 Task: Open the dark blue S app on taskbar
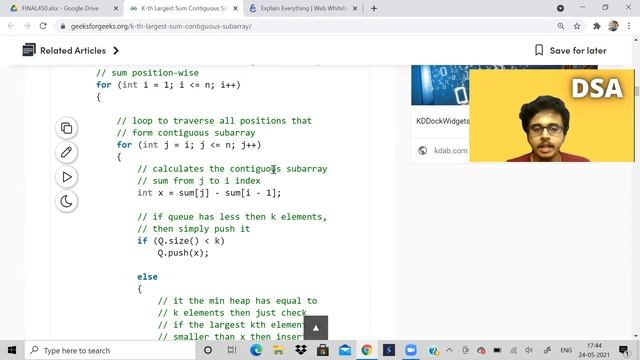[389, 350]
